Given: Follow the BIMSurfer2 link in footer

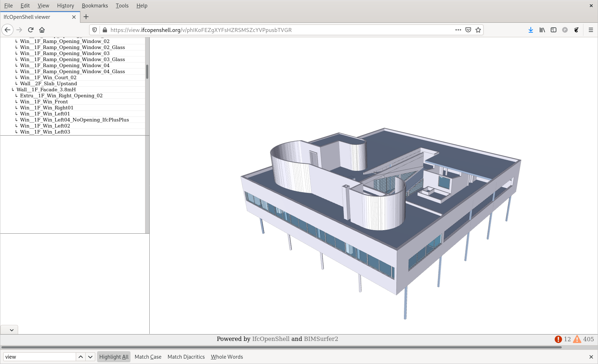Looking at the screenshot, I should coord(321,339).
